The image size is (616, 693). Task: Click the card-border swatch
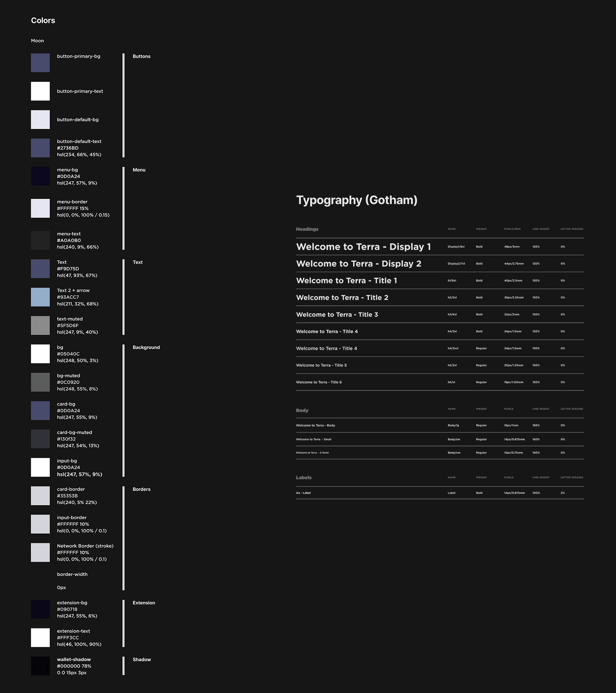pos(40,496)
